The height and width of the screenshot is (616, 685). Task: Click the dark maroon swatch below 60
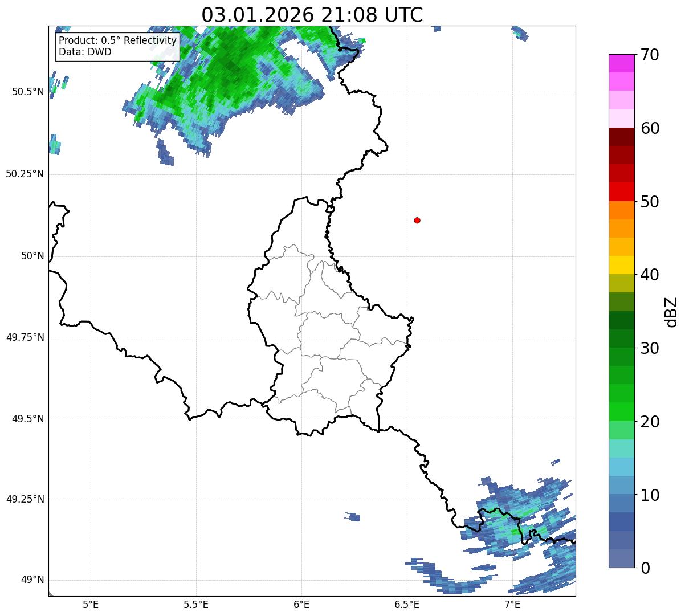pyautogui.click(x=622, y=137)
